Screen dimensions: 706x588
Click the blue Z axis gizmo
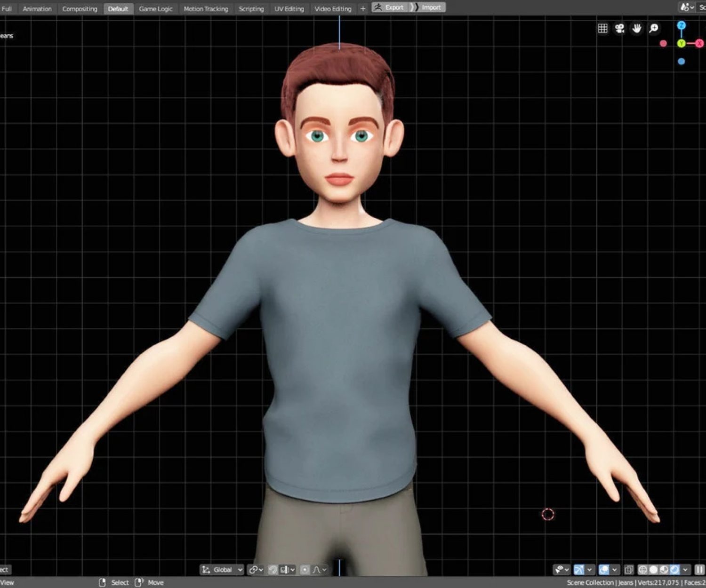point(681,25)
